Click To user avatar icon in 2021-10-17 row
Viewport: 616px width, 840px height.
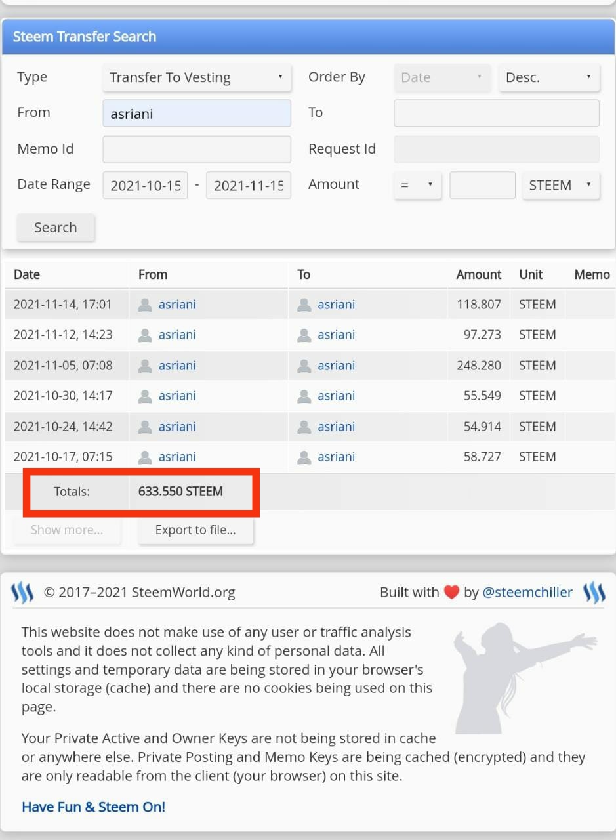[x=304, y=457]
